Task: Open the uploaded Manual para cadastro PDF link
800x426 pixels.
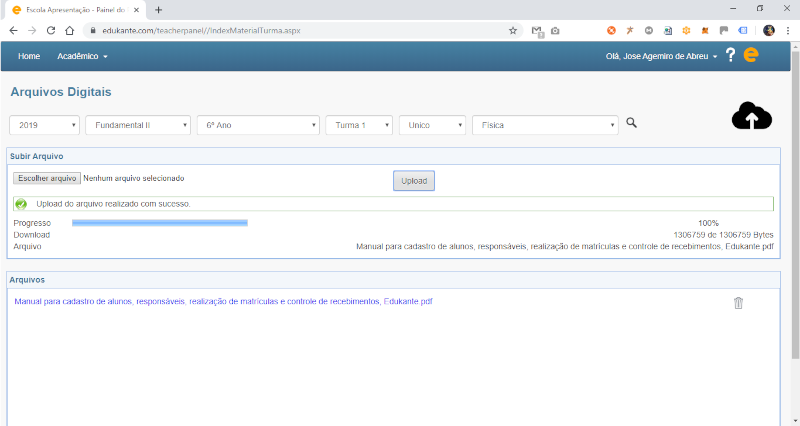Action: [223, 301]
